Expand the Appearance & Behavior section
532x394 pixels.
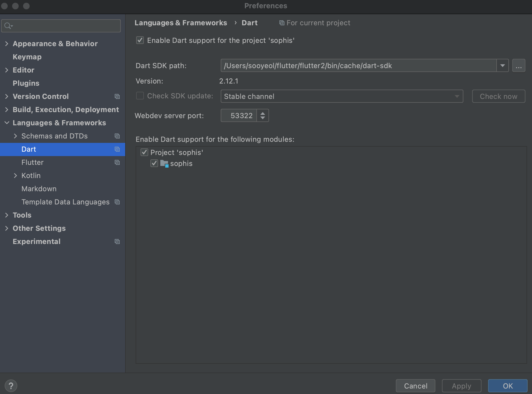pos(7,44)
